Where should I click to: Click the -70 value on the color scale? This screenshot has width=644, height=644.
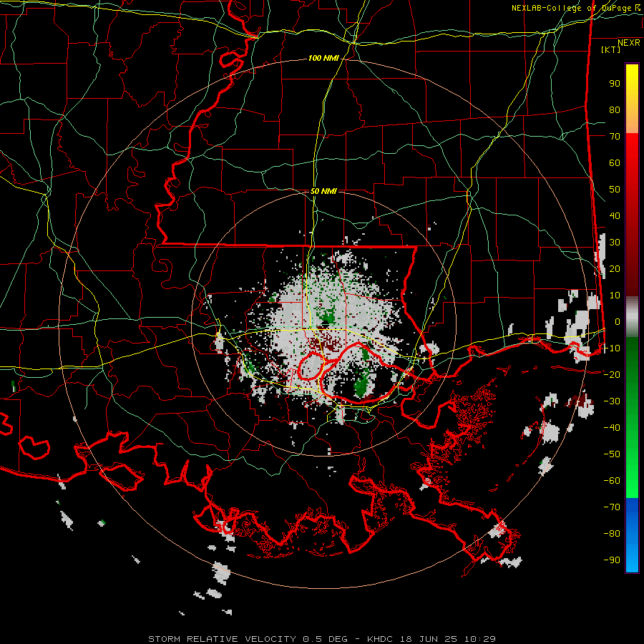pos(612,507)
